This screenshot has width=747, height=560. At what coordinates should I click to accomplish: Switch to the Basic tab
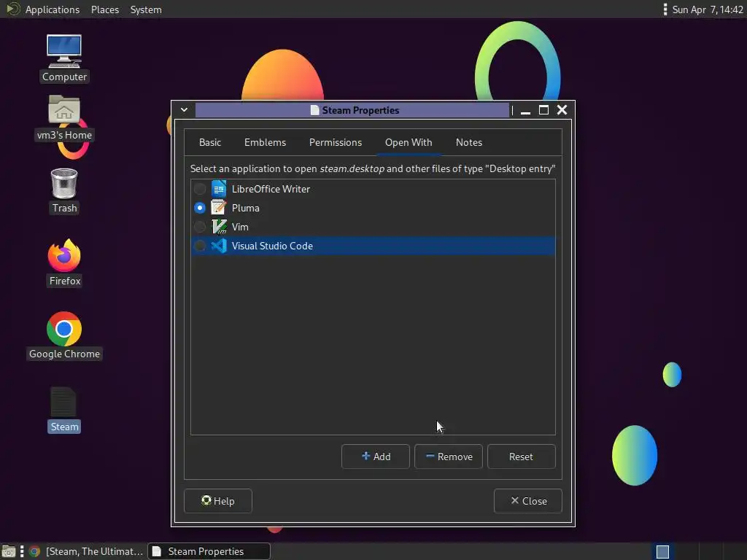pos(210,142)
